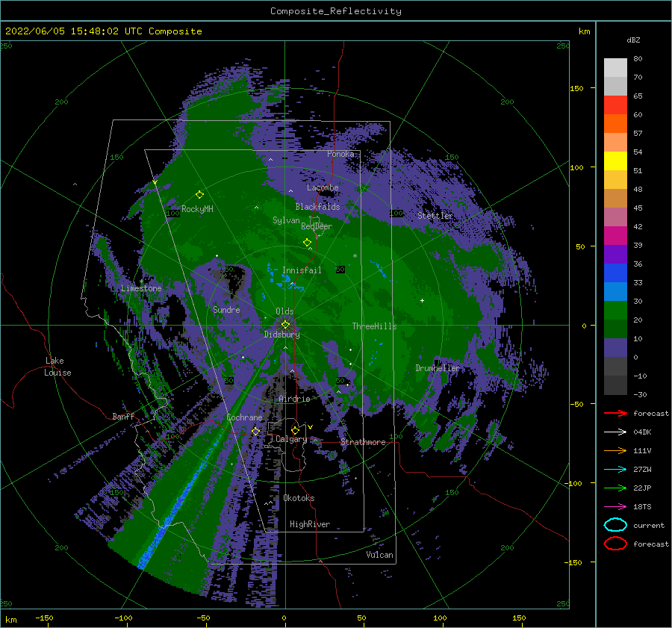
Task: Click the cyan current ellipse icon
Action: pos(615,525)
